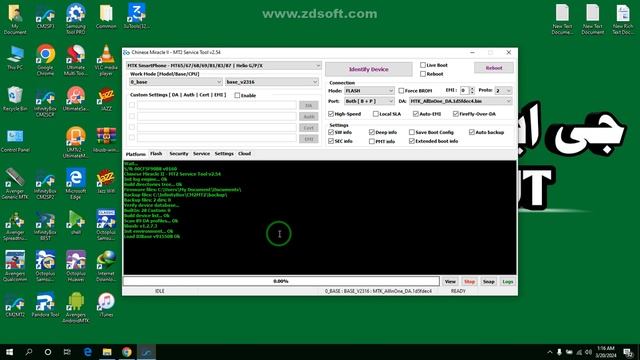Image resolution: width=640 pixels, height=360 pixels.
Task: Open the Security tab
Action: click(x=179, y=154)
